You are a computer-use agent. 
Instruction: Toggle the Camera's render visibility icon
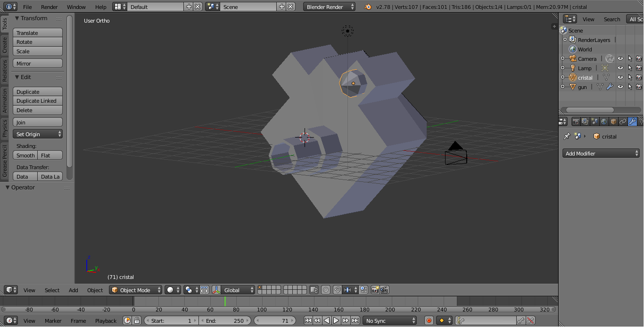tap(639, 59)
